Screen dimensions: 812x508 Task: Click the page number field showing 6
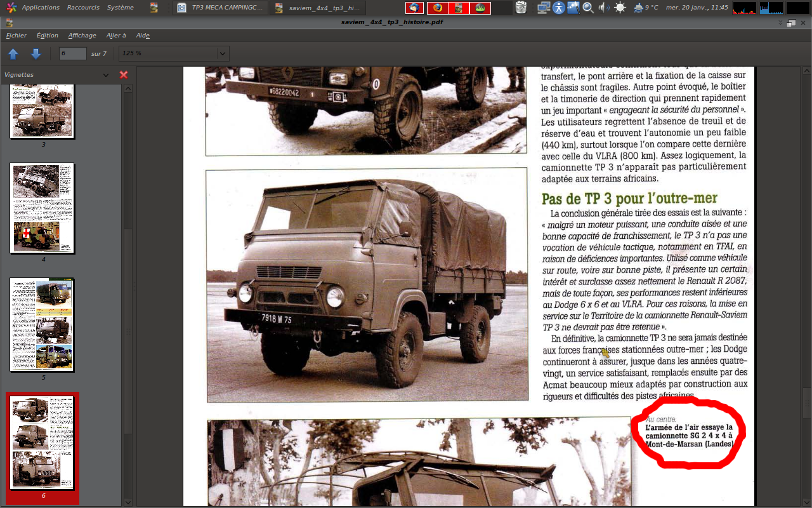(73, 54)
